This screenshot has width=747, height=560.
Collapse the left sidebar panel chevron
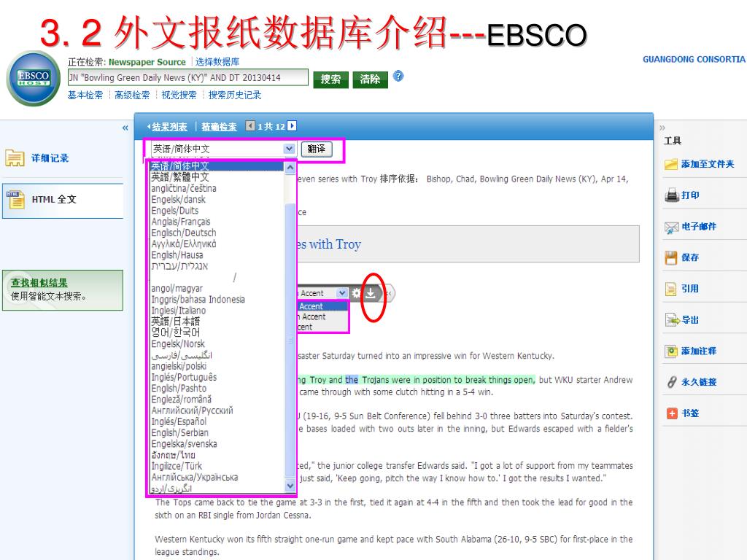125,128
